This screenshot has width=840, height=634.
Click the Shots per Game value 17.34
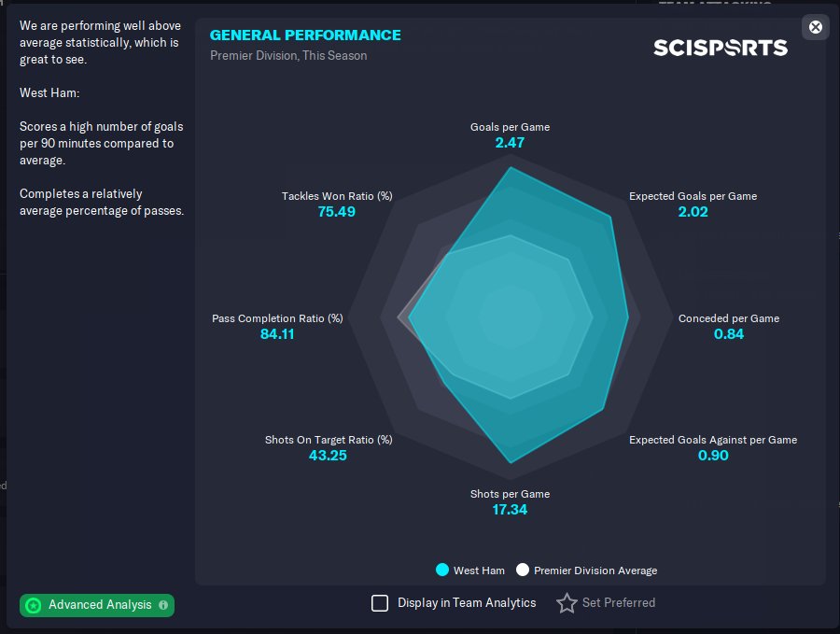point(510,510)
